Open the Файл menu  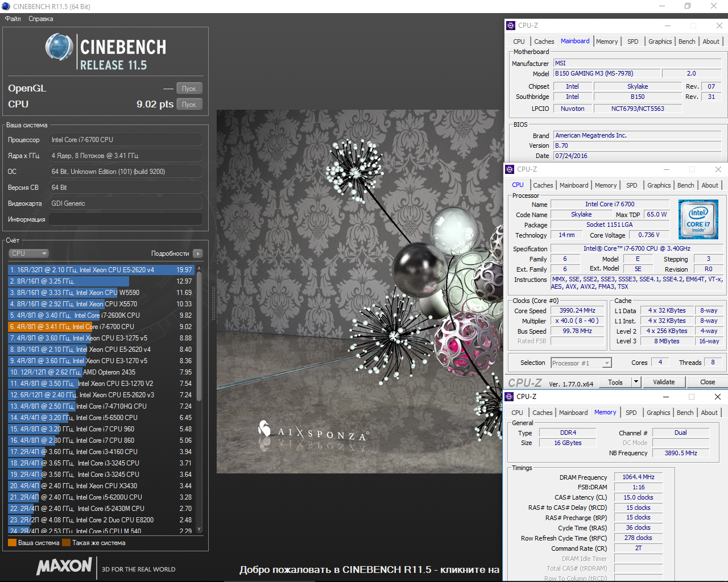tap(13, 19)
